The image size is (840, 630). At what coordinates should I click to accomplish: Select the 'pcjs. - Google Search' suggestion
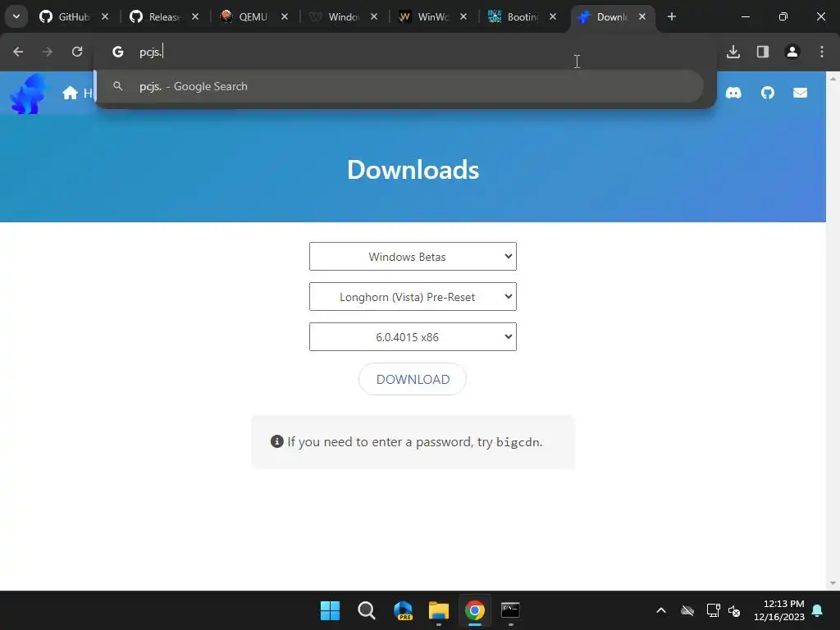click(x=399, y=86)
